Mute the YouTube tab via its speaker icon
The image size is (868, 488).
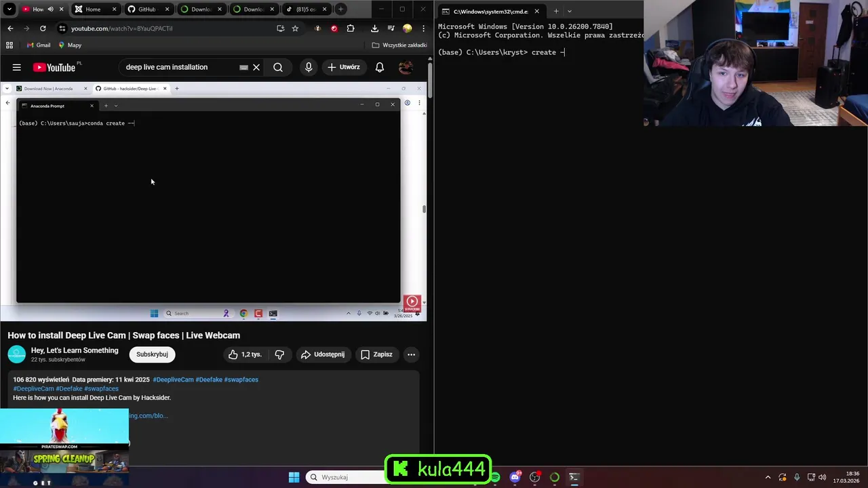pyautogui.click(x=50, y=9)
